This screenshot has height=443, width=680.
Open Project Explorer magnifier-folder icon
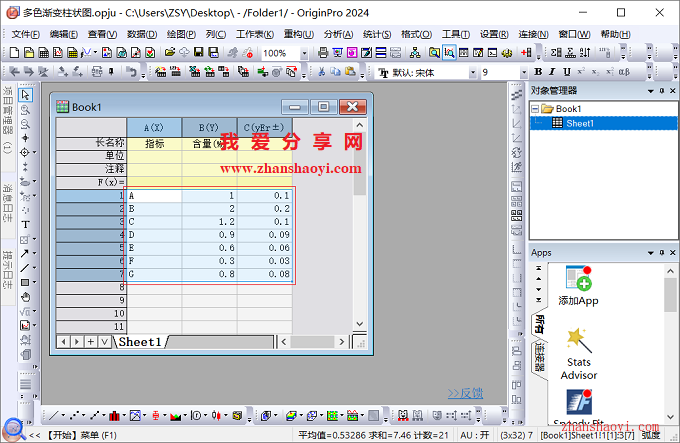434,53
